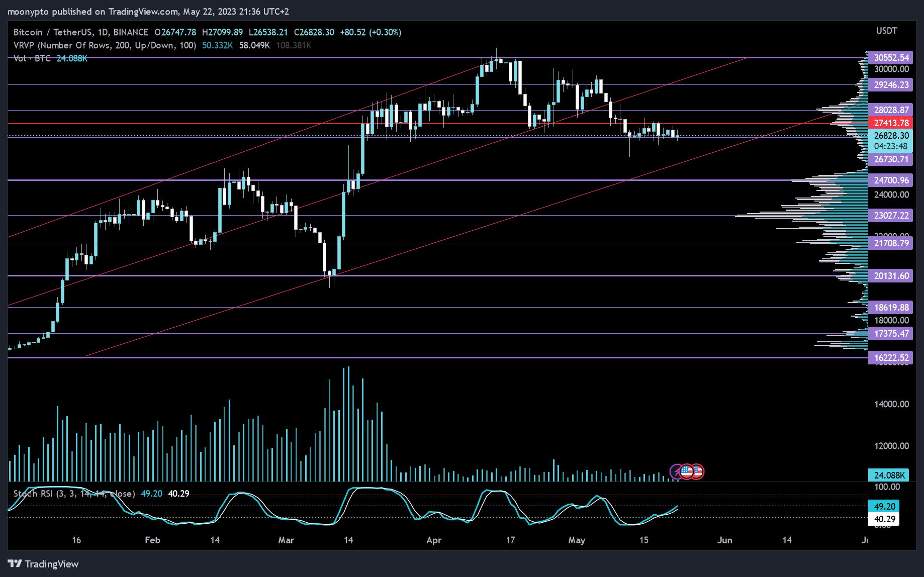Click the 18000.00 price axis tick
The height and width of the screenshot is (577, 924).
click(891, 321)
